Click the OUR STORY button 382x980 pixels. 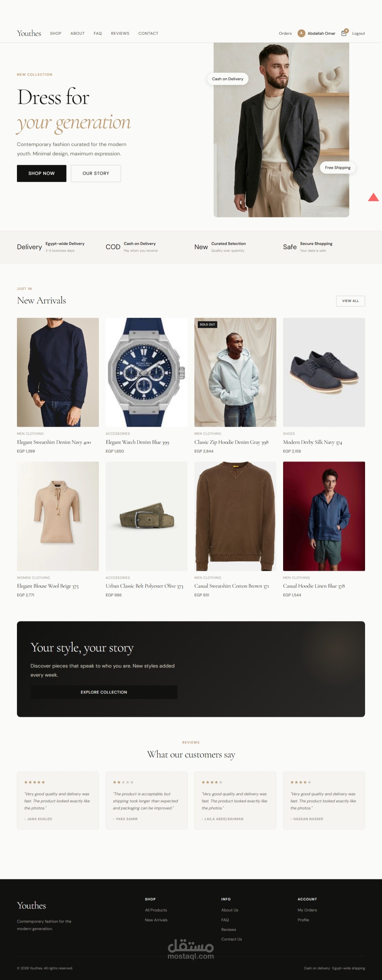point(96,173)
